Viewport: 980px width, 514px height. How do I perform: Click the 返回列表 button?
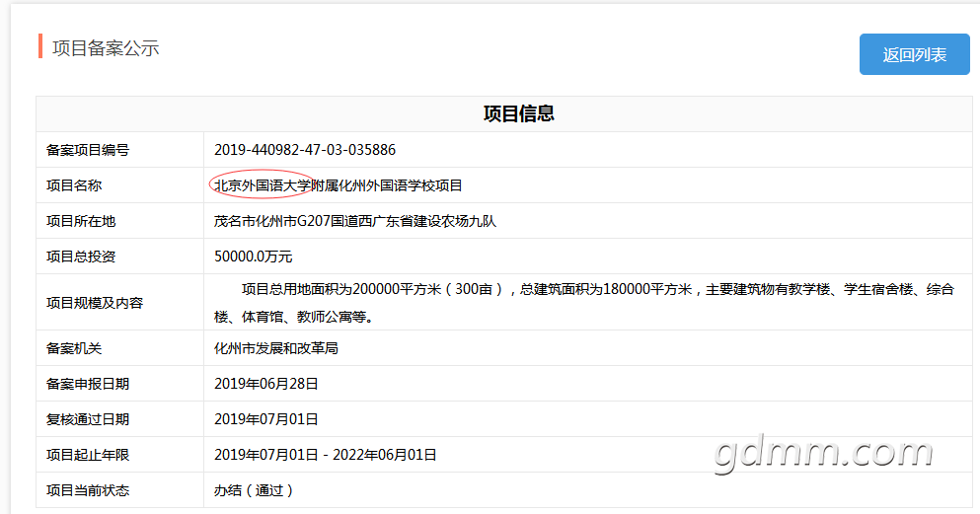(915, 54)
